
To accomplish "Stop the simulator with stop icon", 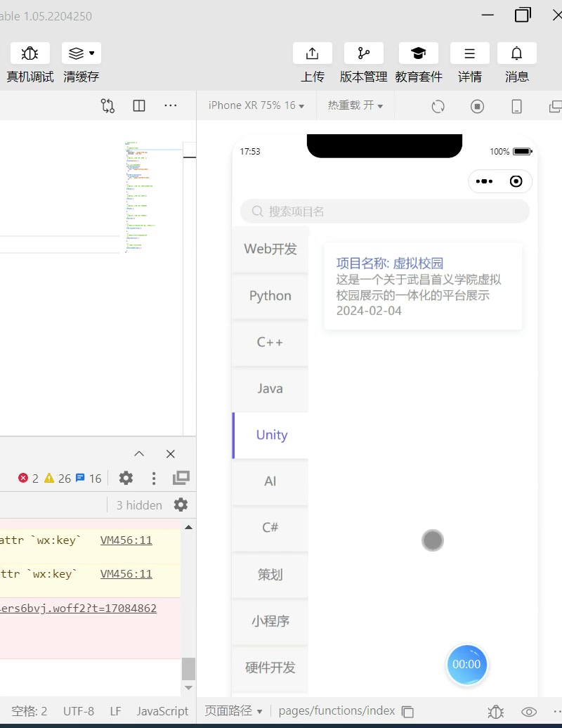I will [x=477, y=106].
